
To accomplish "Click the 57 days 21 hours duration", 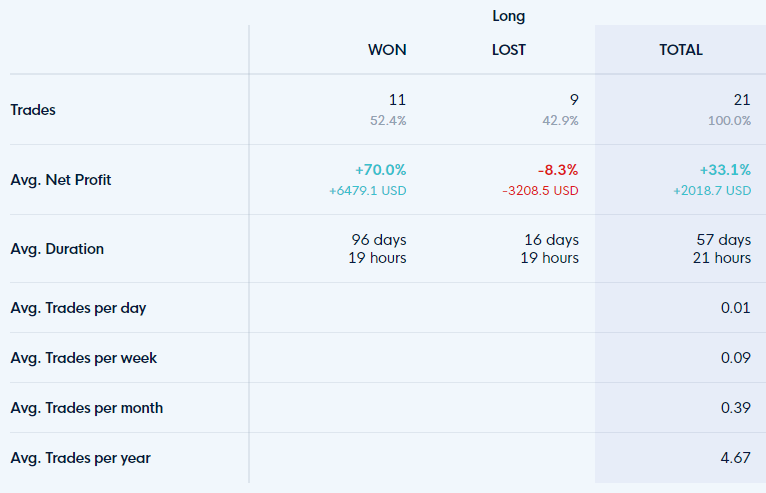I will [722, 249].
